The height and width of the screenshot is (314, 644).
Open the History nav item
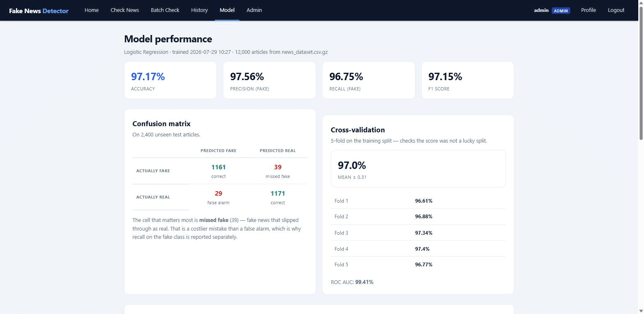199,10
